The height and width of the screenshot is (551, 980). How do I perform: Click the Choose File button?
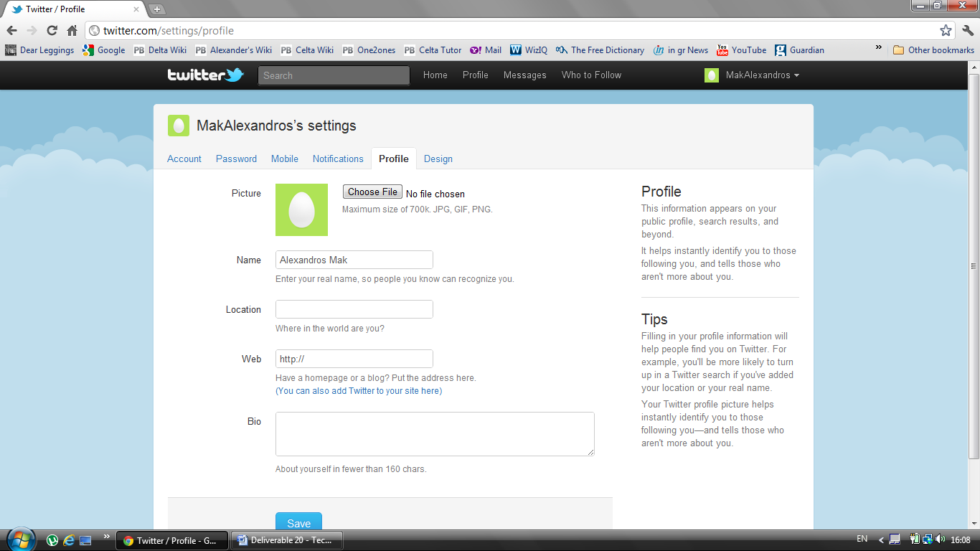click(x=372, y=192)
